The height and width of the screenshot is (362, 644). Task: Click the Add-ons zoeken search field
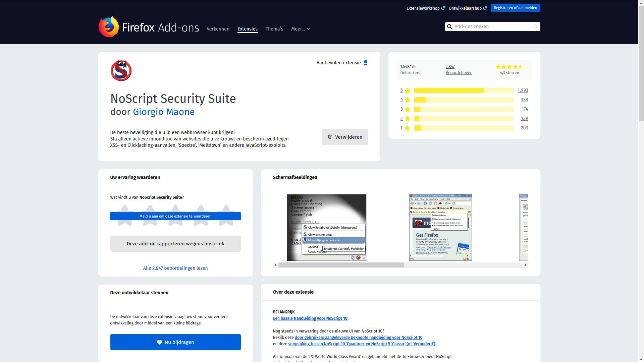click(x=492, y=27)
